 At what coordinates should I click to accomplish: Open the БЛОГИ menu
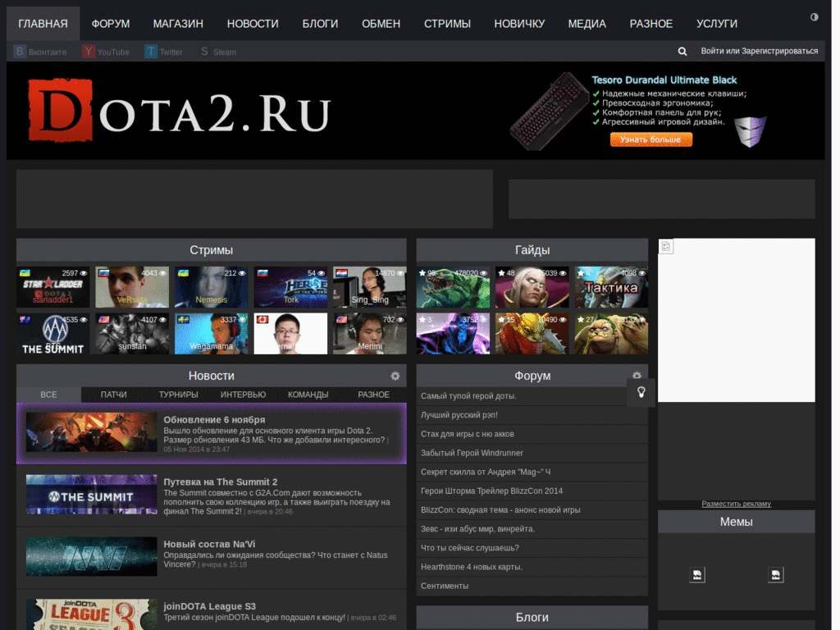pyautogui.click(x=320, y=24)
